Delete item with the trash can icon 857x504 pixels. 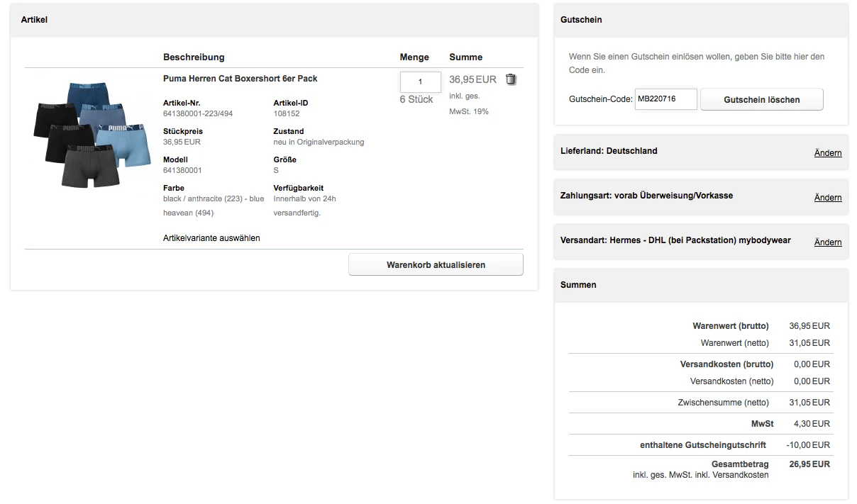[511, 79]
